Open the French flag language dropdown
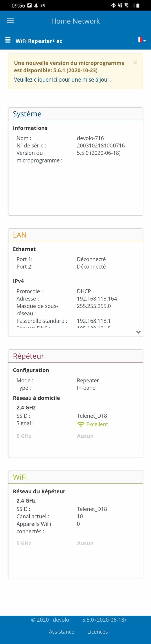Screen dimensions: 151x644 click(x=142, y=40)
